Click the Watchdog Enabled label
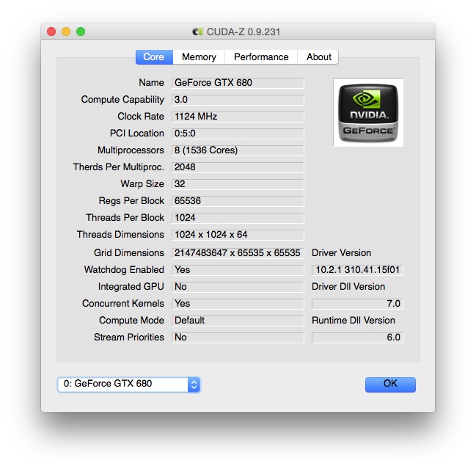The height and width of the screenshot is (471, 476). pos(124,270)
